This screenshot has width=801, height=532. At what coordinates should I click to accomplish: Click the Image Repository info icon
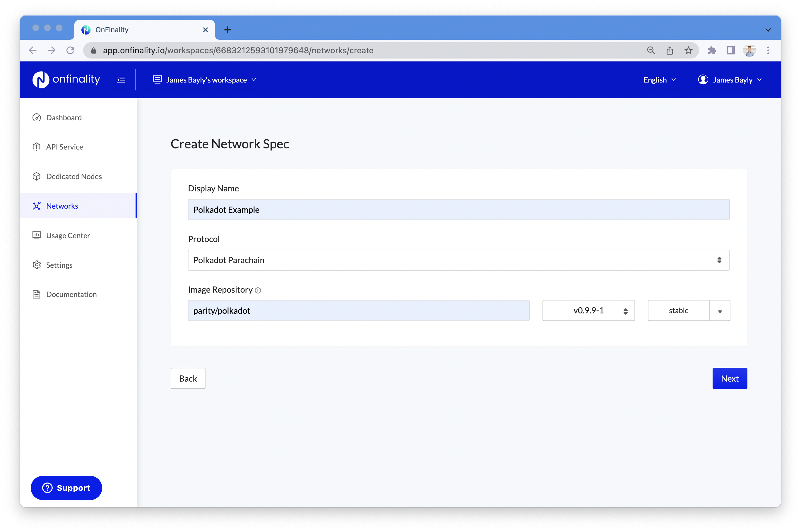tap(258, 290)
